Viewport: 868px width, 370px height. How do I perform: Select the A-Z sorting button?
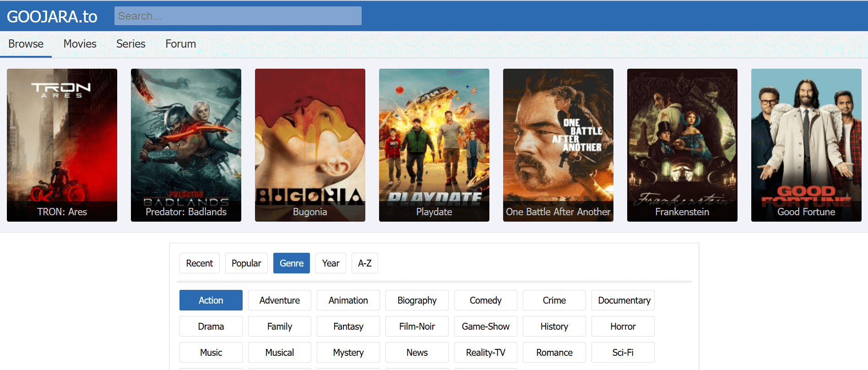364,263
